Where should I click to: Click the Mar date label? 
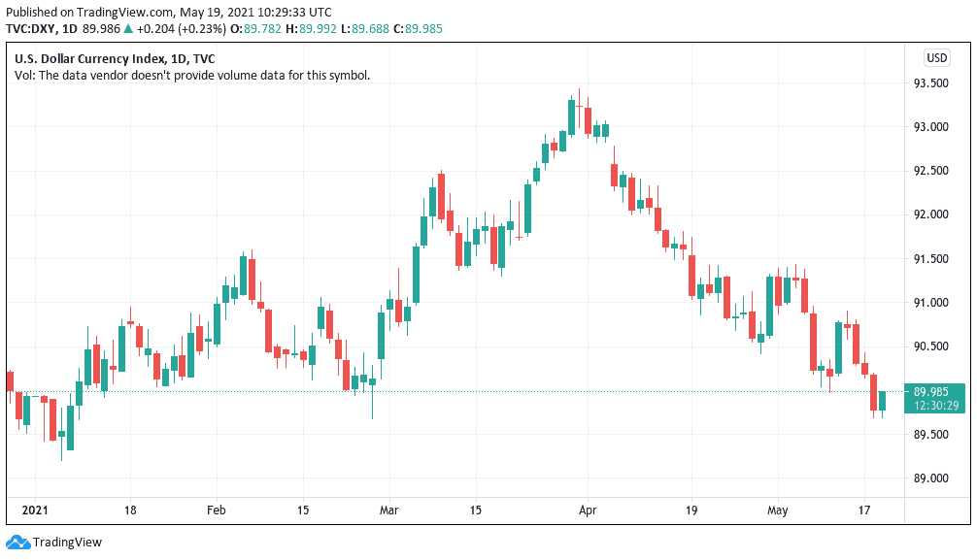[389, 510]
